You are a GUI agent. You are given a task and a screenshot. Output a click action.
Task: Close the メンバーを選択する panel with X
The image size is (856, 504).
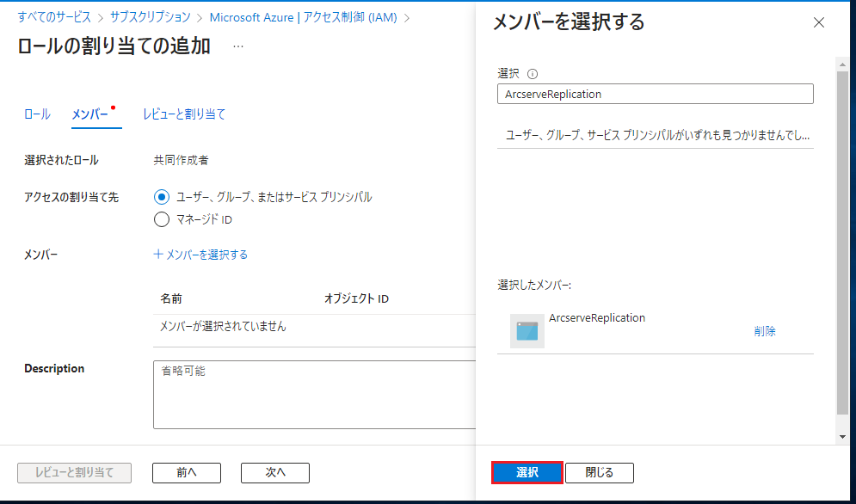tap(818, 22)
